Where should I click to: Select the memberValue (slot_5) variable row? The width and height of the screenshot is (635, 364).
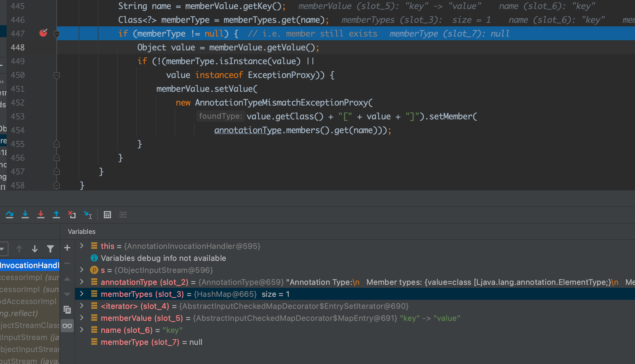pyautogui.click(x=142, y=318)
